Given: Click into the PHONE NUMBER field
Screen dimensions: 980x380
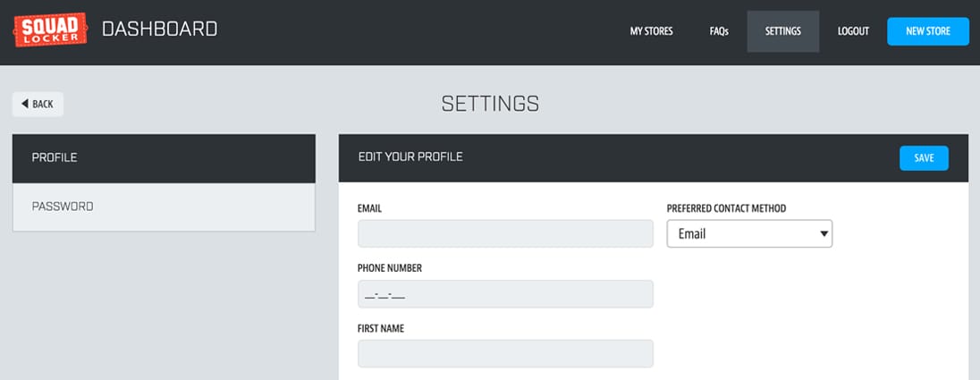Looking at the screenshot, I should pos(505,294).
